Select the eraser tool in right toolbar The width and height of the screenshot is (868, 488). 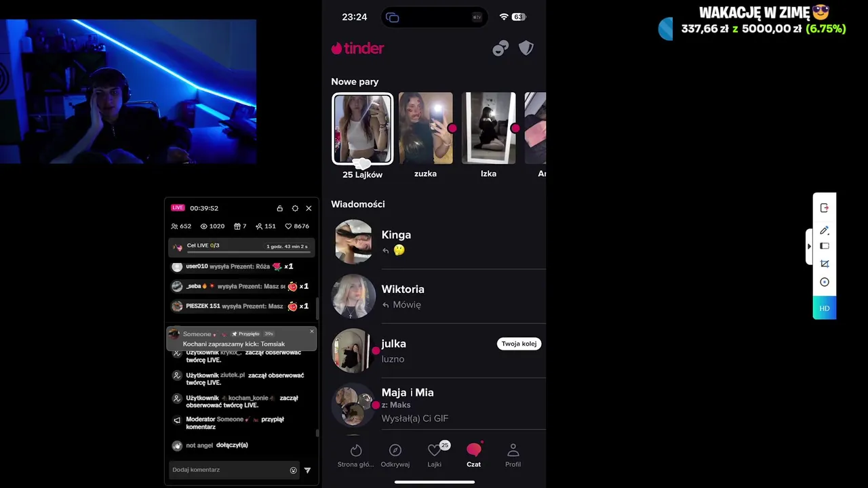point(825,246)
